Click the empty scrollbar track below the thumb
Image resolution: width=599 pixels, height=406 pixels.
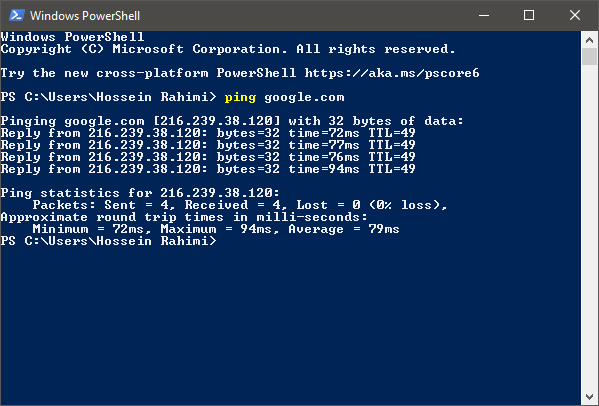[x=589, y=227]
